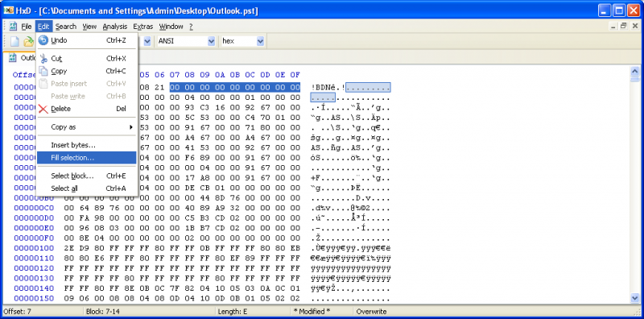Open the ? help menu
The width and height of the screenshot is (644, 319).
191,27
